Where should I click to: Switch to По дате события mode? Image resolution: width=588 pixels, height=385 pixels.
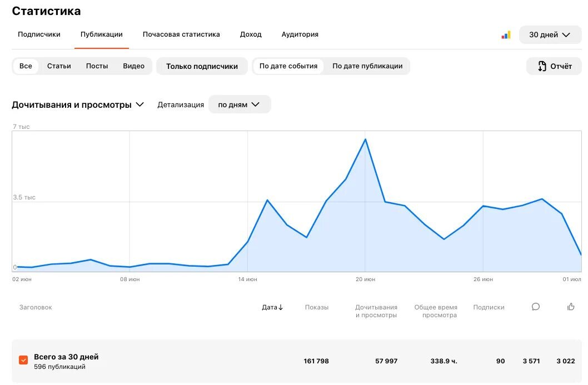tap(288, 66)
